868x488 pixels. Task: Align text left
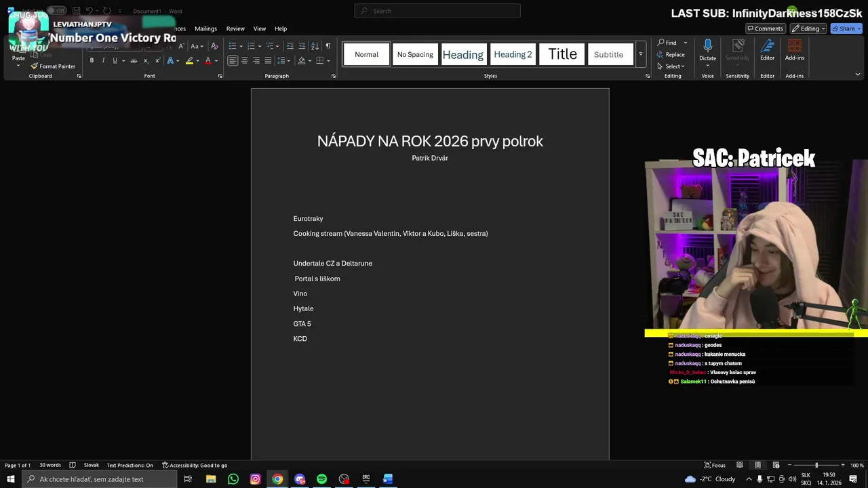[233, 60]
